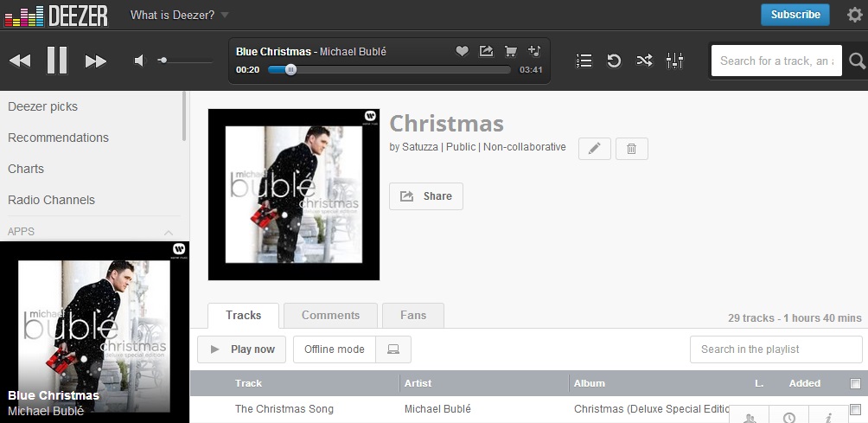868x423 pixels.
Task: Click the sidebar now-playing album cover
Action: (94, 332)
